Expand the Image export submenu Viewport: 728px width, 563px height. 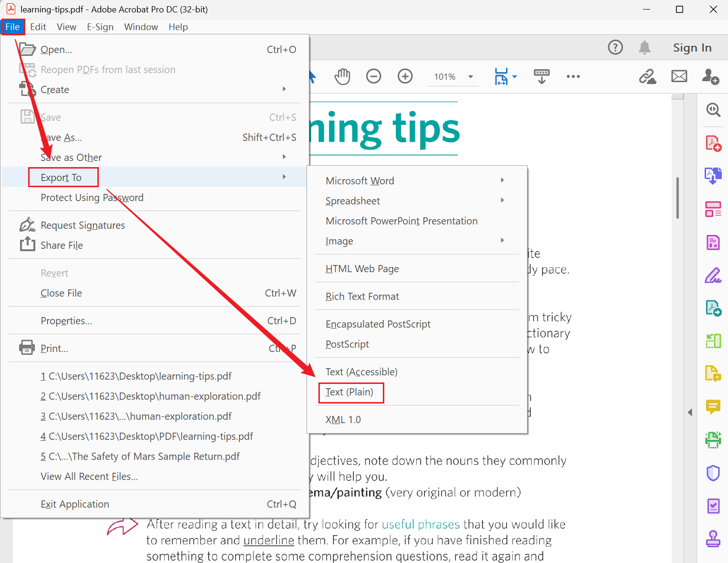pyautogui.click(x=502, y=241)
